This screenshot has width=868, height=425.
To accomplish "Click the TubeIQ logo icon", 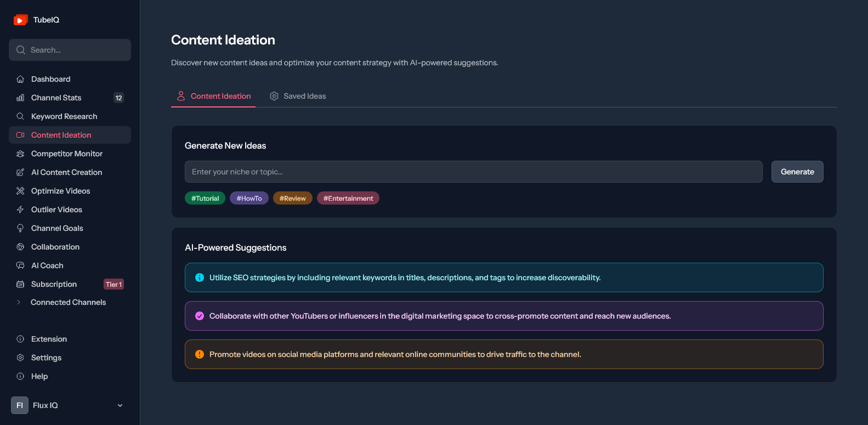I will click(x=20, y=20).
